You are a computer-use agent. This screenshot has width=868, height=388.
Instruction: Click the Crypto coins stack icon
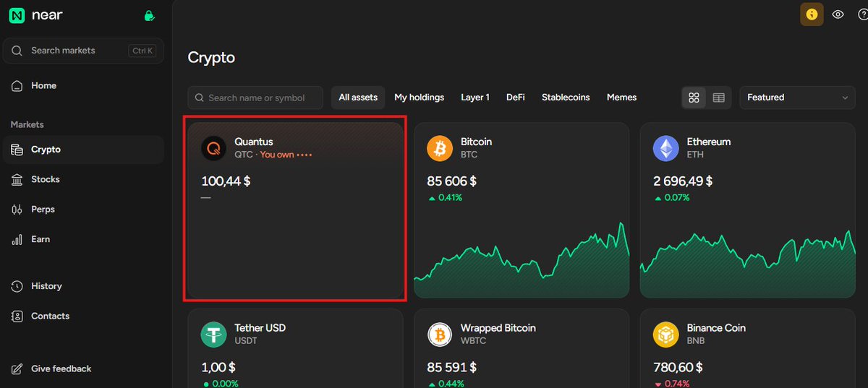click(x=17, y=150)
